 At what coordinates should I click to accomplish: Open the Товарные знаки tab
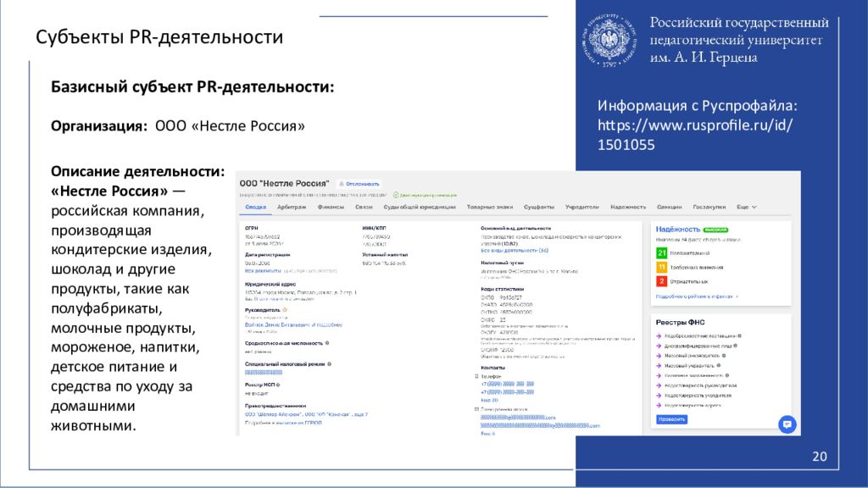tap(489, 207)
